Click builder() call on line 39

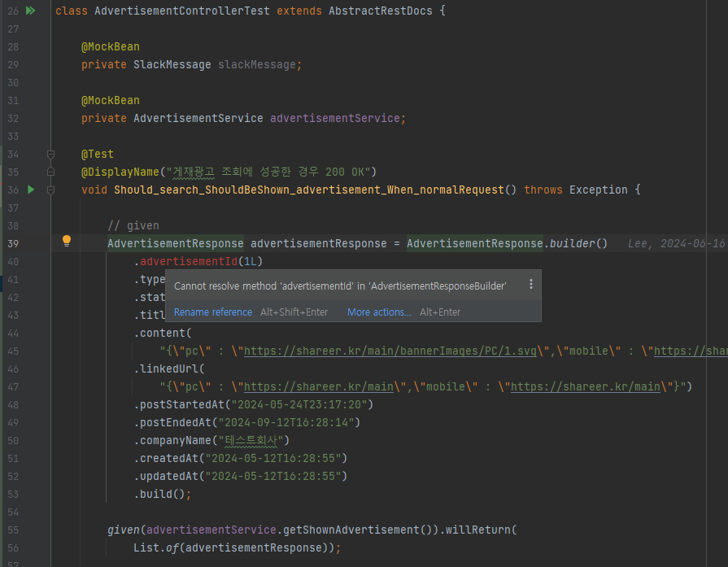(578, 243)
